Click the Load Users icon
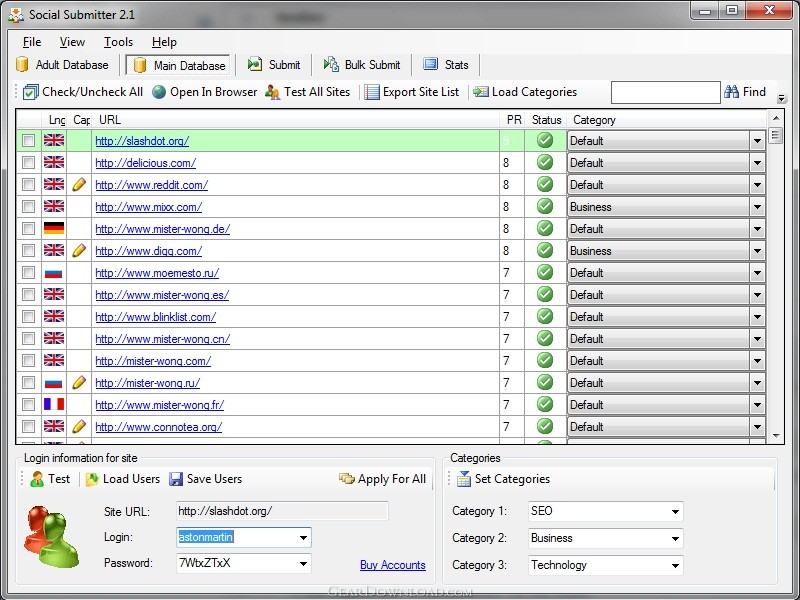800x600 pixels. (x=92, y=479)
